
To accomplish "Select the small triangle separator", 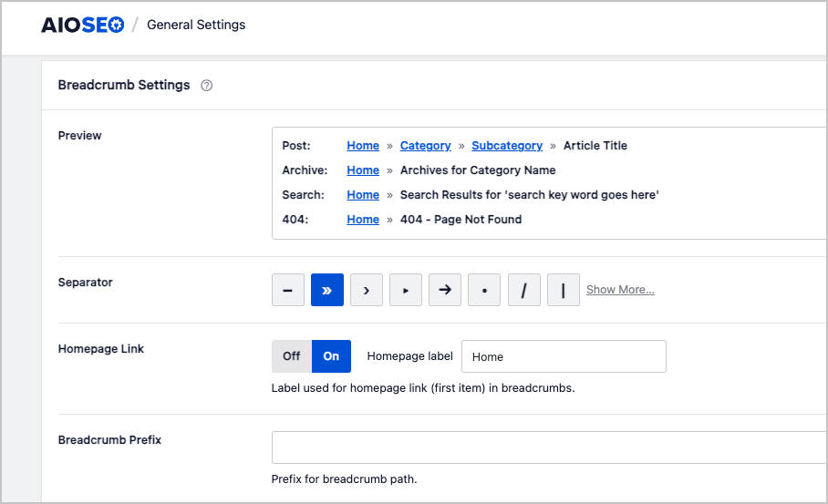I will pyautogui.click(x=406, y=290).
